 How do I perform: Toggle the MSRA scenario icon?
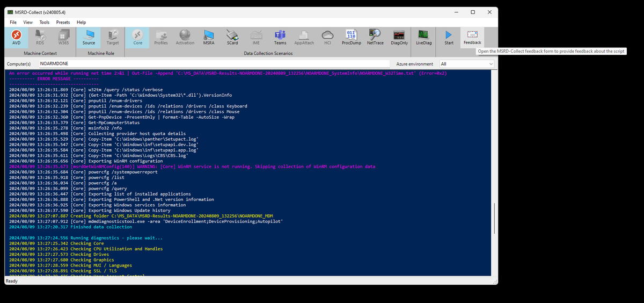point(209,37)
